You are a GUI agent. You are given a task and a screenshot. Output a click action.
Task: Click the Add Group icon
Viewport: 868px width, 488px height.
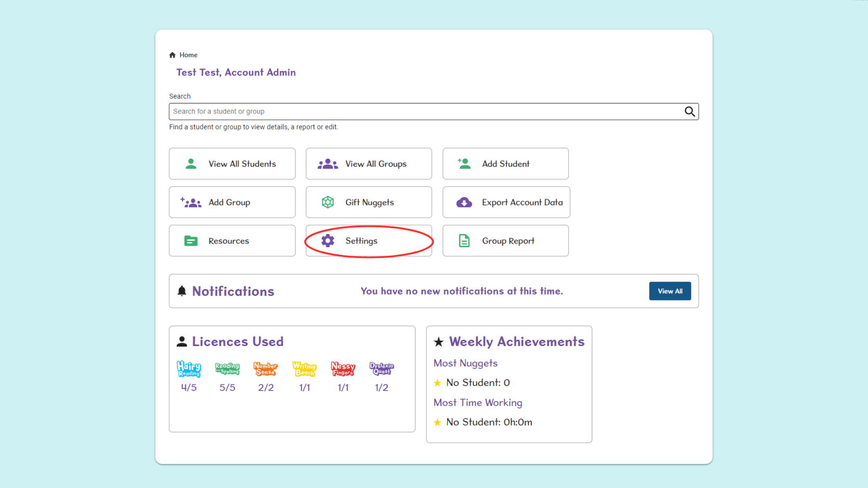(x=191, y=202)
